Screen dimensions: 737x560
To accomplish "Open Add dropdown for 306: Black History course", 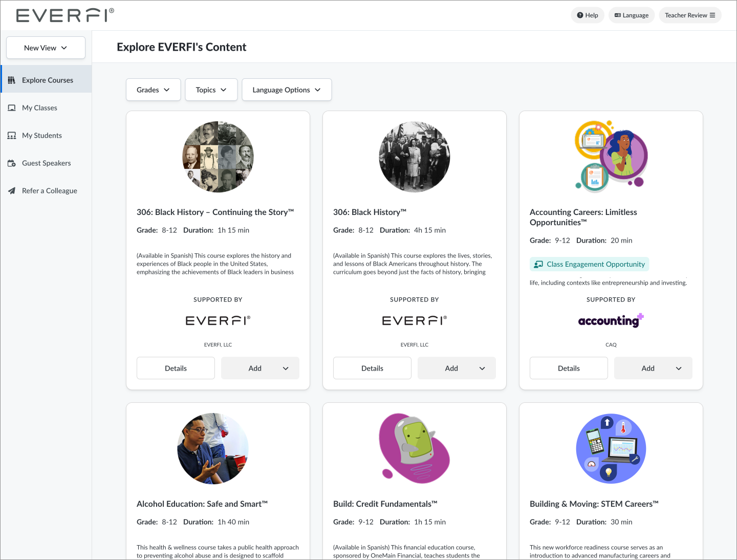I will pyautogui.click(x=457, y=368).
